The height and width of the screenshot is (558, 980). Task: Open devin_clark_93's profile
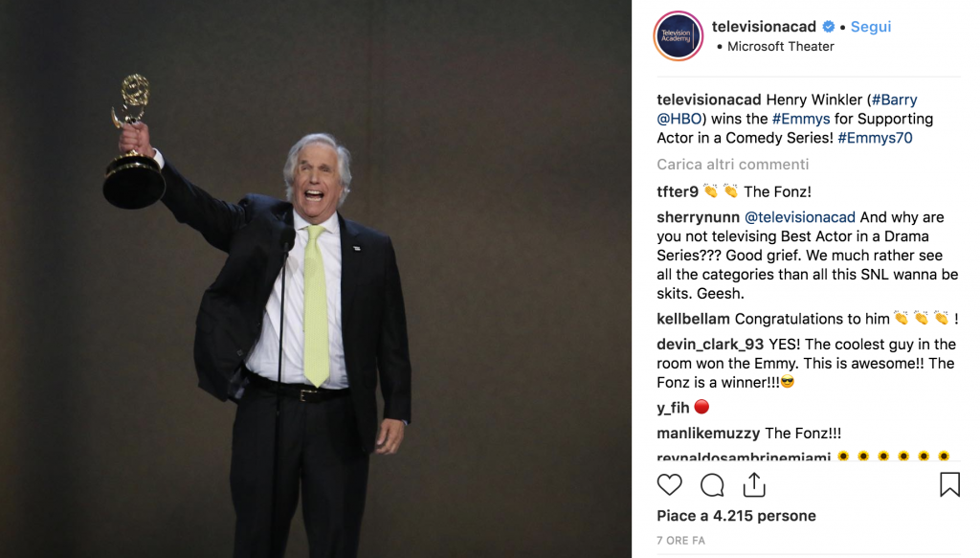[710, 345]
